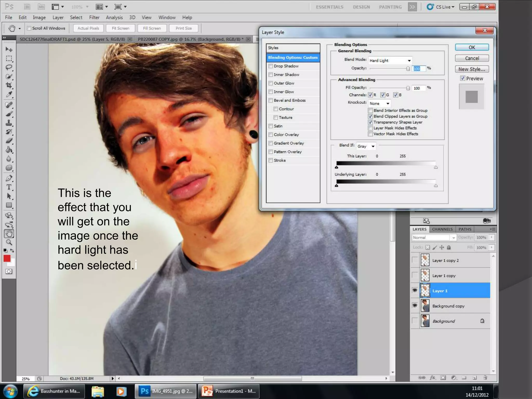Select the Zoom tool

click(x=9, y=242)
